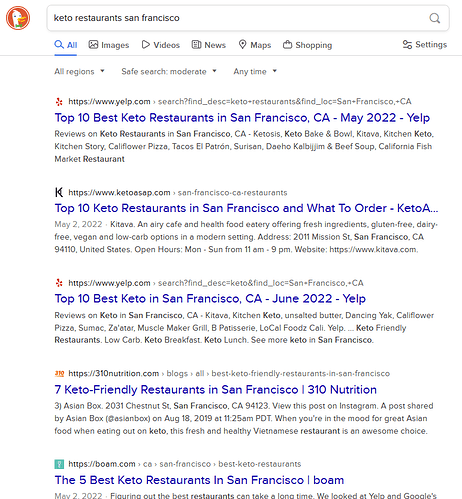The width and height of the screenshot is (462, 499).
Task: Expand the Any time filter dropdown
Action: click(255, 71)
